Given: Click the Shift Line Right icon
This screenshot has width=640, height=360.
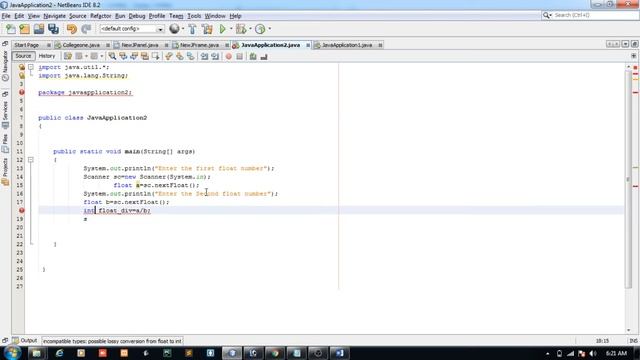Looking at the screenshot, I should point(215,56).
